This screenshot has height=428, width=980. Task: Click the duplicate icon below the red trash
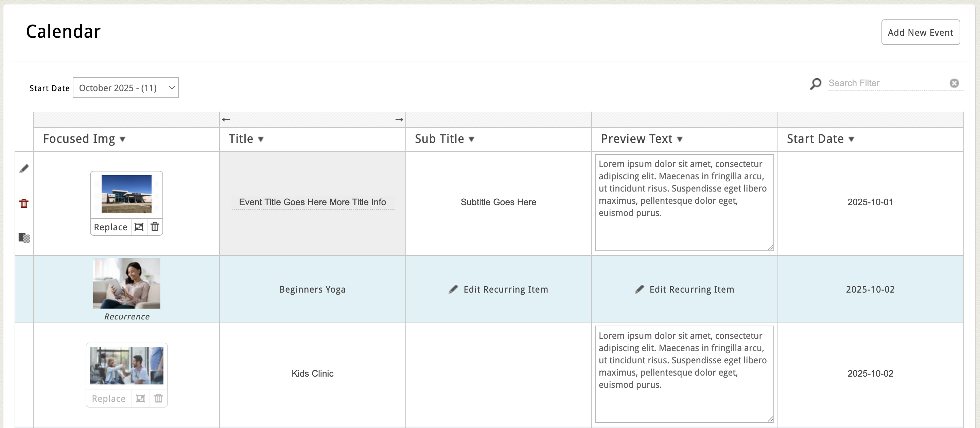pos(24,237)
